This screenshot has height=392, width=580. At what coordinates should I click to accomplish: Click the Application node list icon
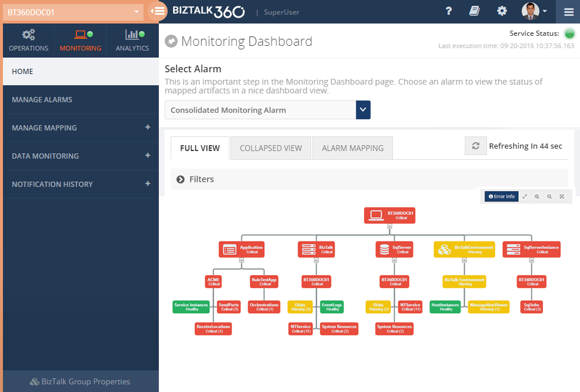point(229,250)
